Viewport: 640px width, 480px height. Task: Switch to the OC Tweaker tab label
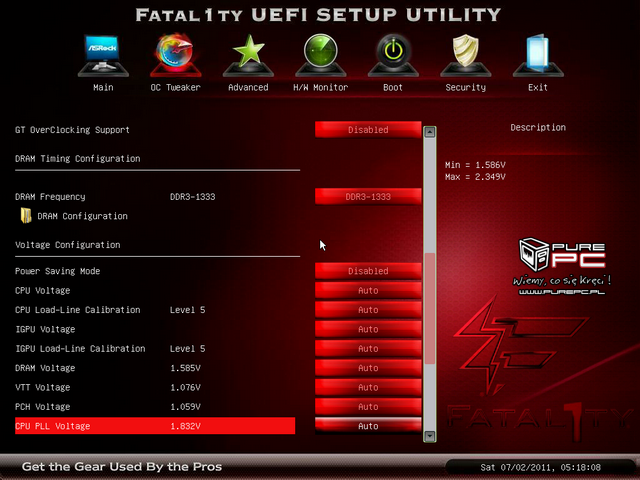tap(176, 87)
